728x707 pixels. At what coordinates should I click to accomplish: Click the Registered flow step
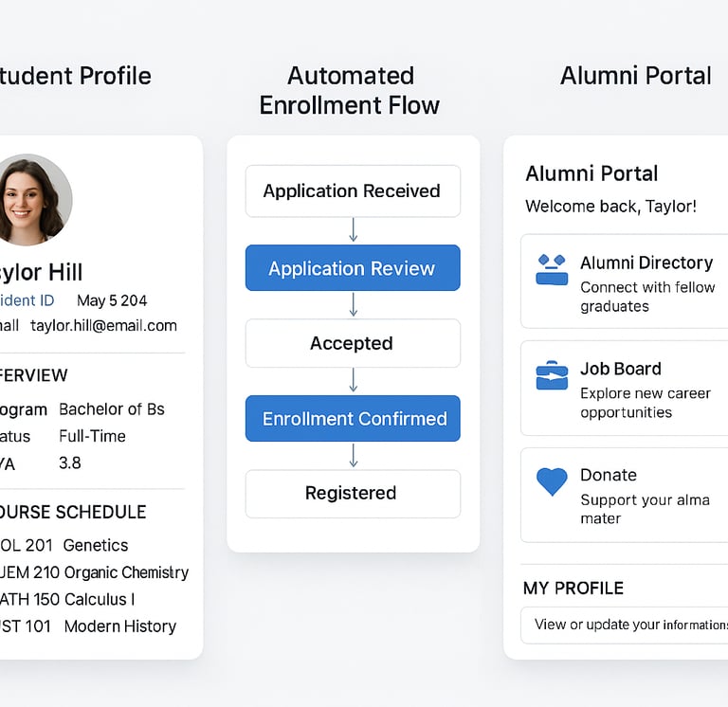click(x=353, y=494)
